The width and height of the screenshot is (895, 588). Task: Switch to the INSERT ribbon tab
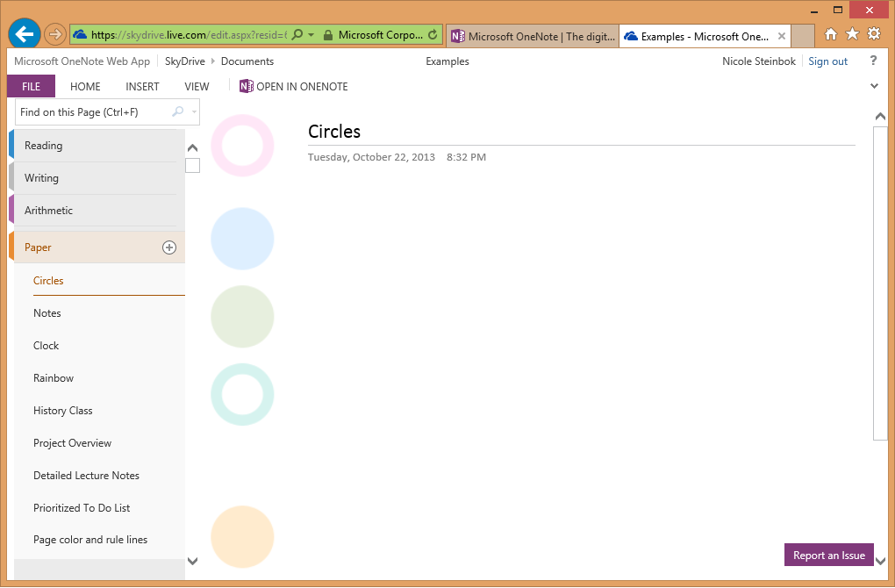141,86
